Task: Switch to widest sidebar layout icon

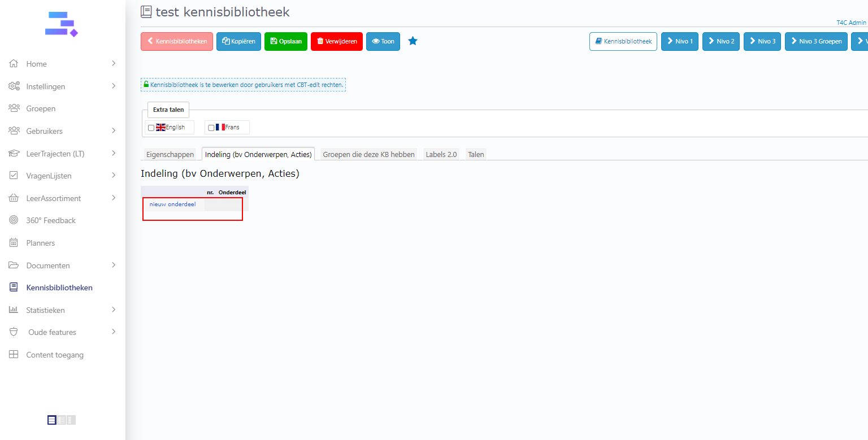Action: pyautogui.click(x=52, y=420)
